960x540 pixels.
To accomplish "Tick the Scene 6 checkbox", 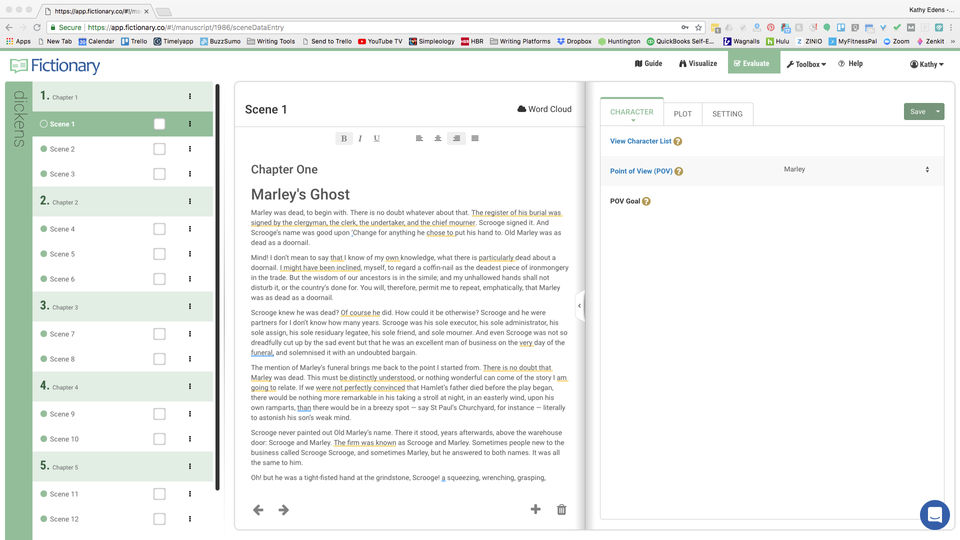I will pyautogui.click(x=159, y=279).
